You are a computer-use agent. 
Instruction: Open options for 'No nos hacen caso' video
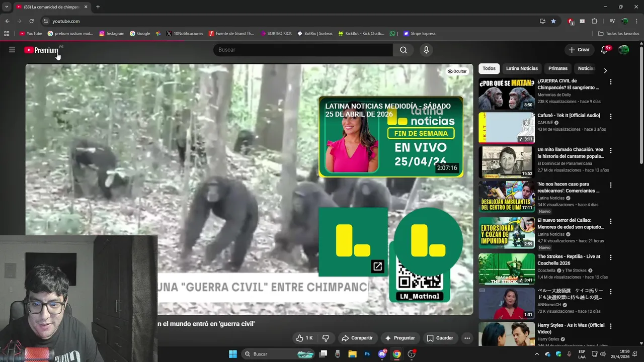click(611, 185)
